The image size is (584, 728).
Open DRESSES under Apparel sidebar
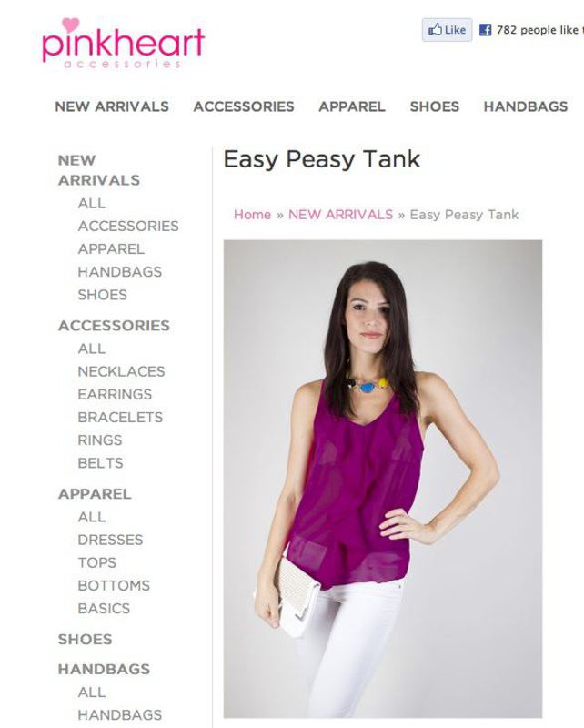click(110, 540)
